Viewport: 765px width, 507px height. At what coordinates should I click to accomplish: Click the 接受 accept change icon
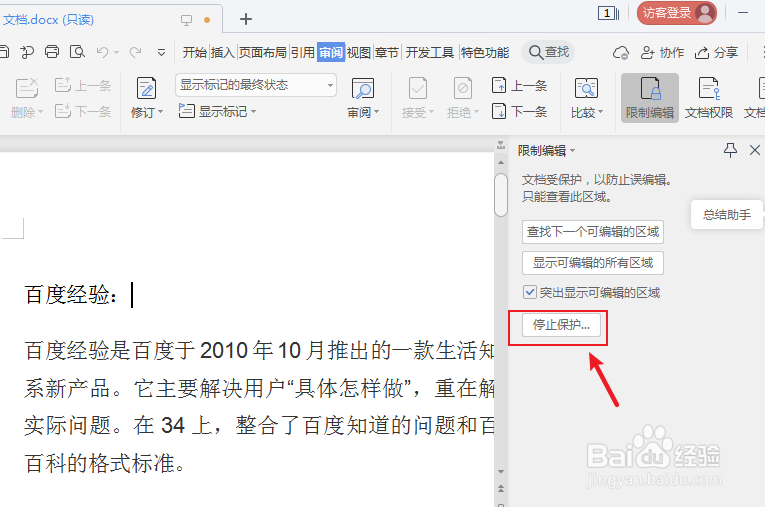pyautogui.click(x=418, y=88)
